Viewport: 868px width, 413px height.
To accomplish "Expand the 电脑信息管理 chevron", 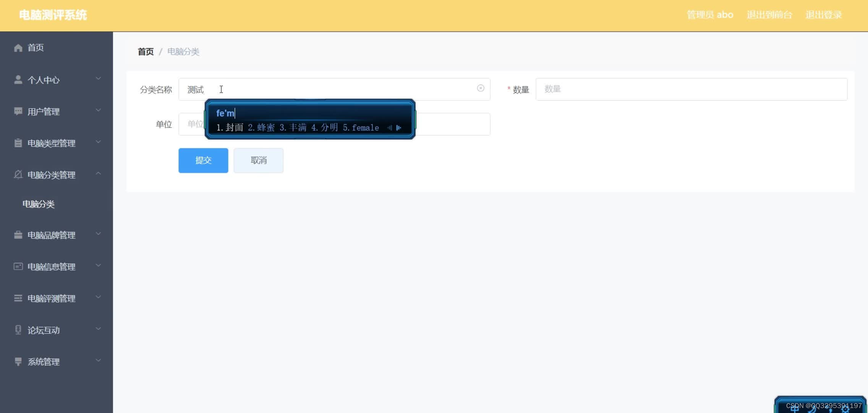I will point(98,265).
